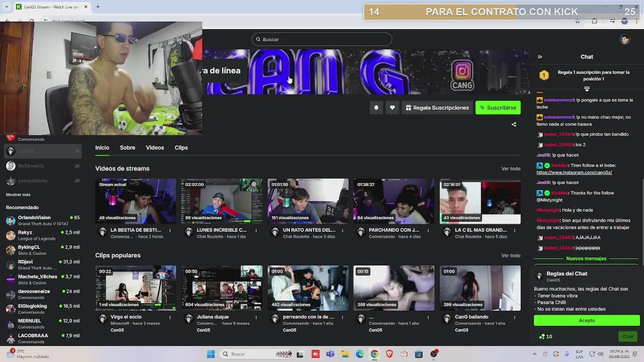Viewport: 644px width, 362px height.
Task: Open LACOBRAAA recommended channel
Action: pyautogui.click(x=43, y=338)
